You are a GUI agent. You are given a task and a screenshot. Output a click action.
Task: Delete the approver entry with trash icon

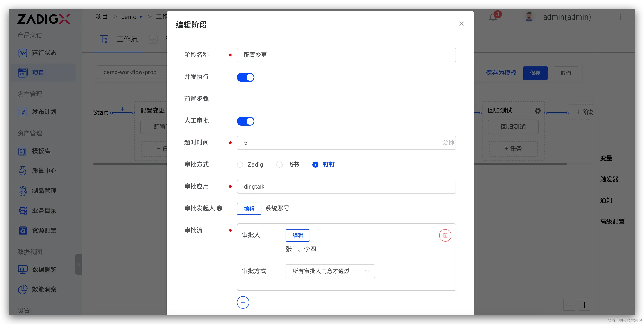[445, 235]
